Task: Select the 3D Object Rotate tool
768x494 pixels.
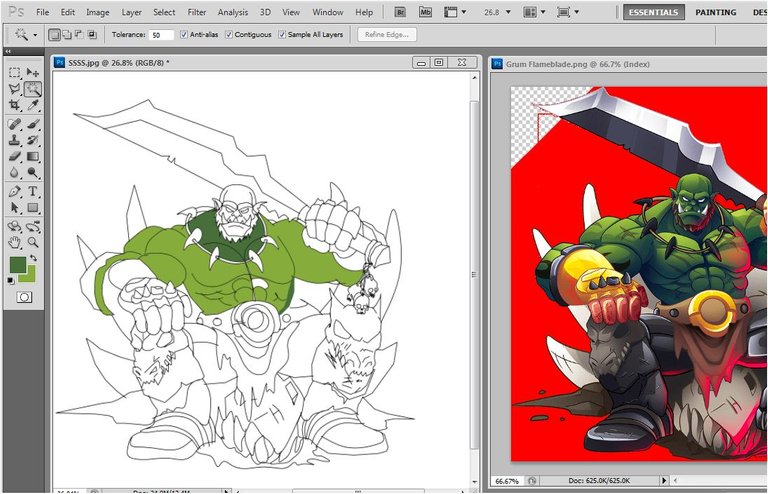Action: pyautogui.click(x=15, y=226)
